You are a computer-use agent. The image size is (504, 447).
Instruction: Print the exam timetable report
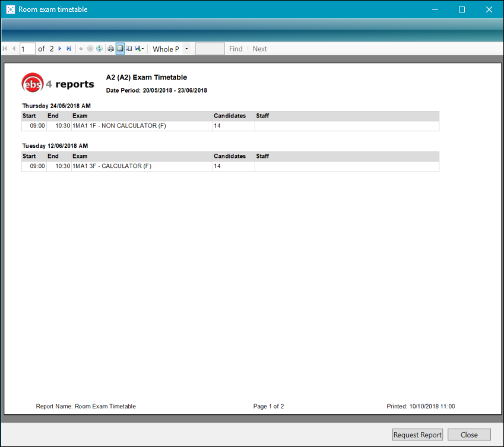pos(110,49)
